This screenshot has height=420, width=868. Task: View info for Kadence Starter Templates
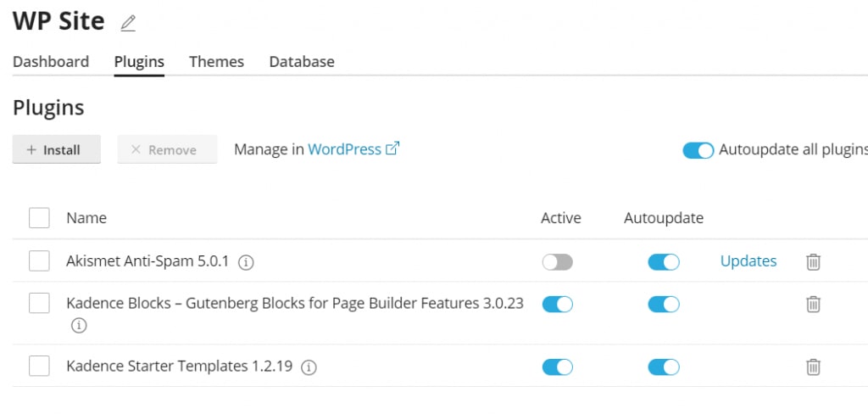coord(309,367)
